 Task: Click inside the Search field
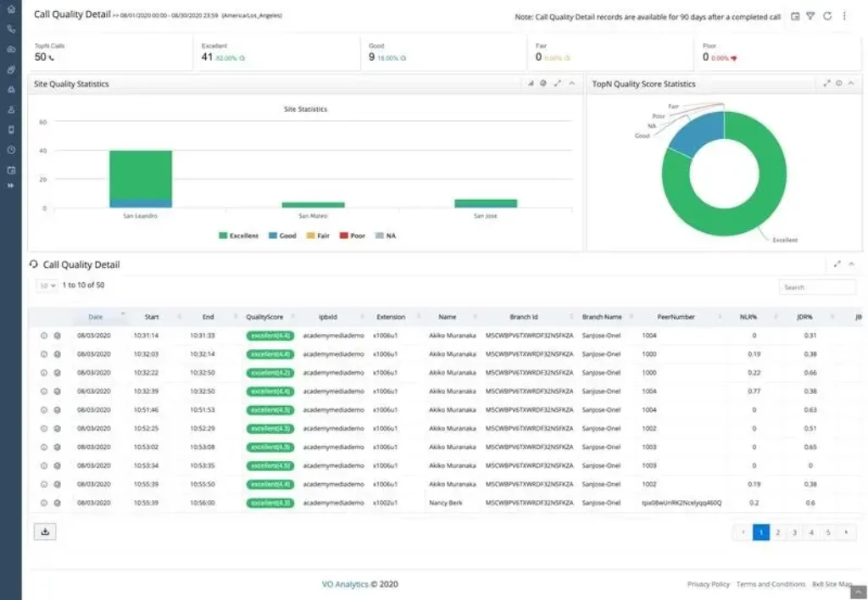pyautogui.click(x=816, y=286)
